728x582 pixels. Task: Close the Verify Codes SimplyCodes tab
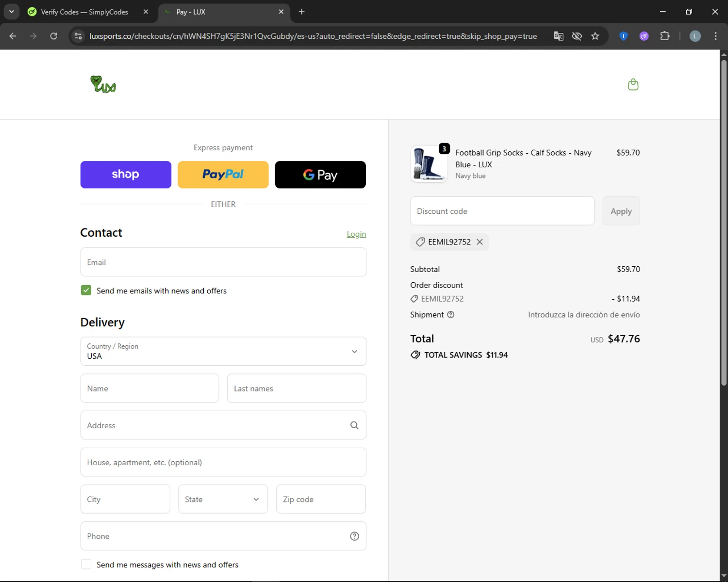pos(146,12)
